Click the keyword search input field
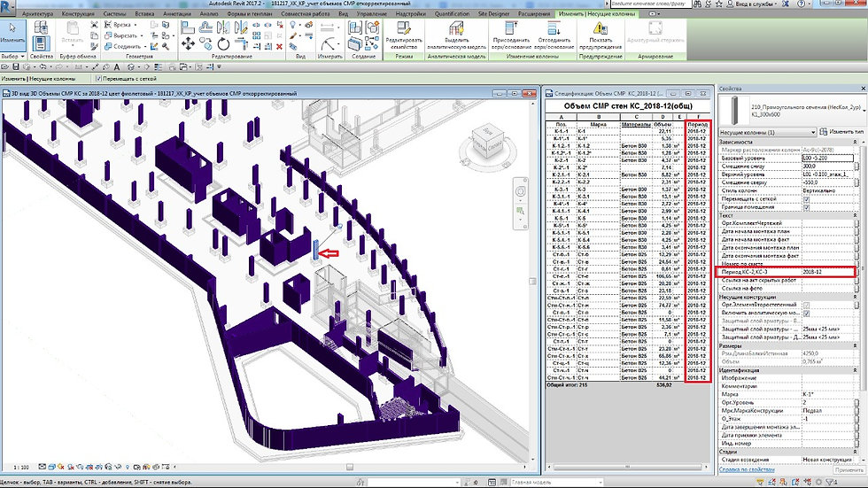Image resolution: width=868 pixels, height=488 pixels. pyautogui.click(x=650, y=4)
